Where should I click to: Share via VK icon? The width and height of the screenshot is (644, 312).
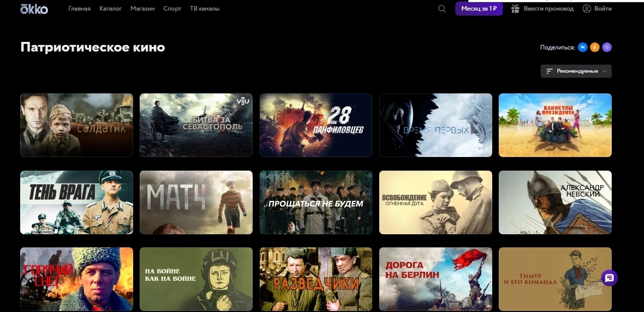[582, 47]
